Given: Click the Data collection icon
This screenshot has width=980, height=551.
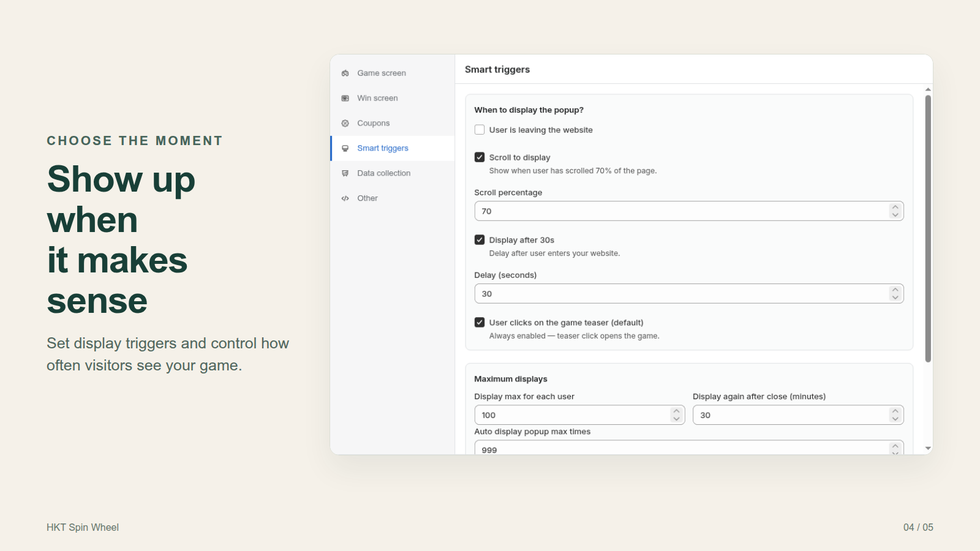Looking at the screenshot, I should 345,174.
